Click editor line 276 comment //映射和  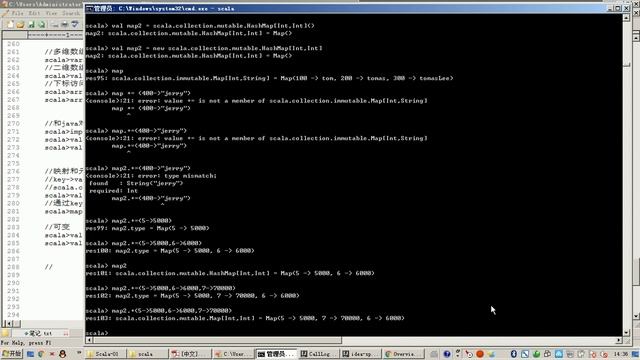(64, 171)
